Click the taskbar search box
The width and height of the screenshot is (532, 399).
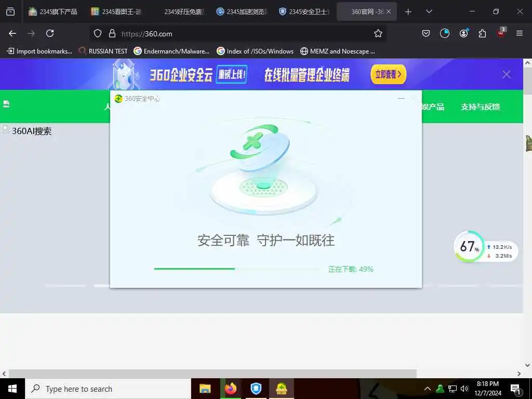click(x=108, y=389)
